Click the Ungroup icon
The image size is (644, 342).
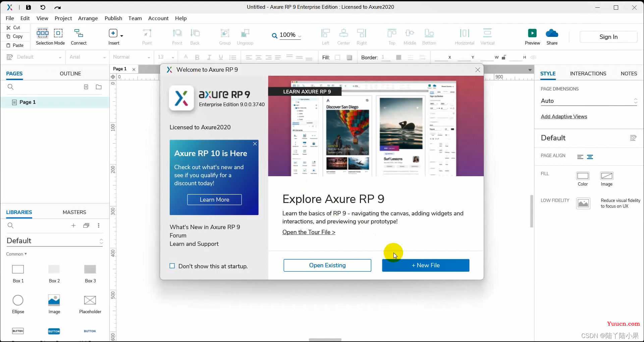tap(245, 33)
